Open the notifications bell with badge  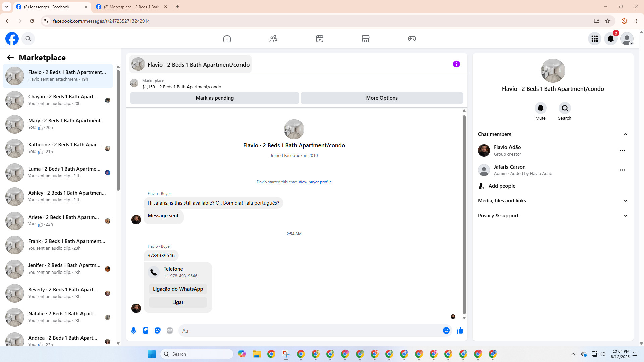[x=611, y=39]
